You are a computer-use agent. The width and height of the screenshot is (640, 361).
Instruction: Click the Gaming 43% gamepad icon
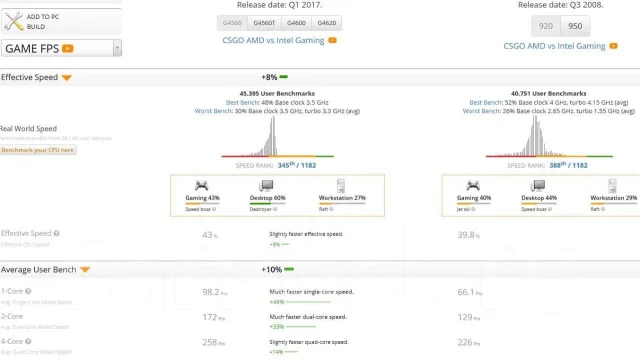(x=202, y=186)
